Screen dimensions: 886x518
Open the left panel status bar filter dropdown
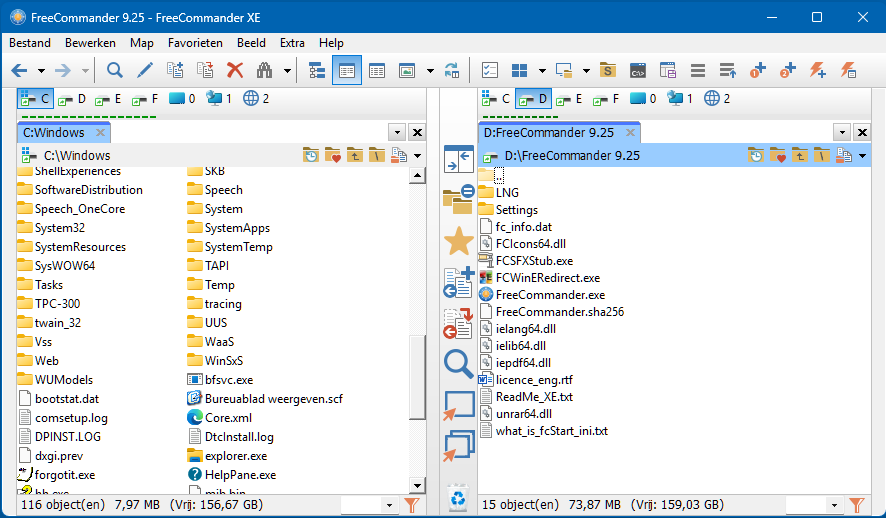389,505
